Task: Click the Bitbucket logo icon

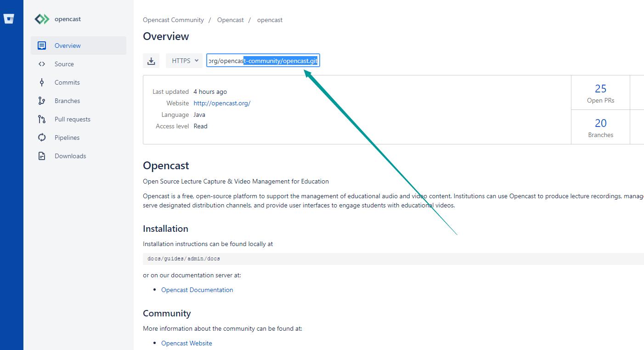Action: (9, 19)
